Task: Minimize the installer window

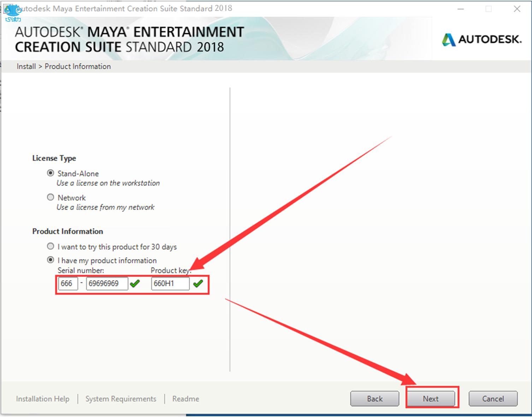Action: [x=461, y=9]
